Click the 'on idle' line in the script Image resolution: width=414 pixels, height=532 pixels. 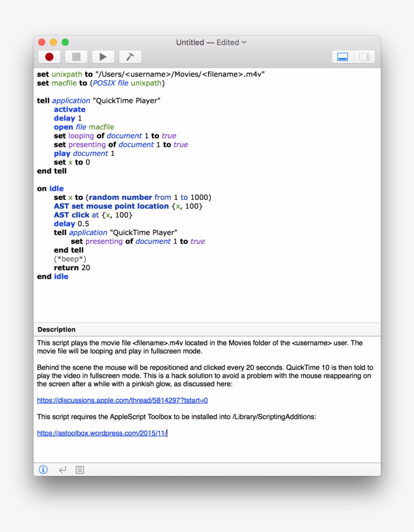pos(50,188)
